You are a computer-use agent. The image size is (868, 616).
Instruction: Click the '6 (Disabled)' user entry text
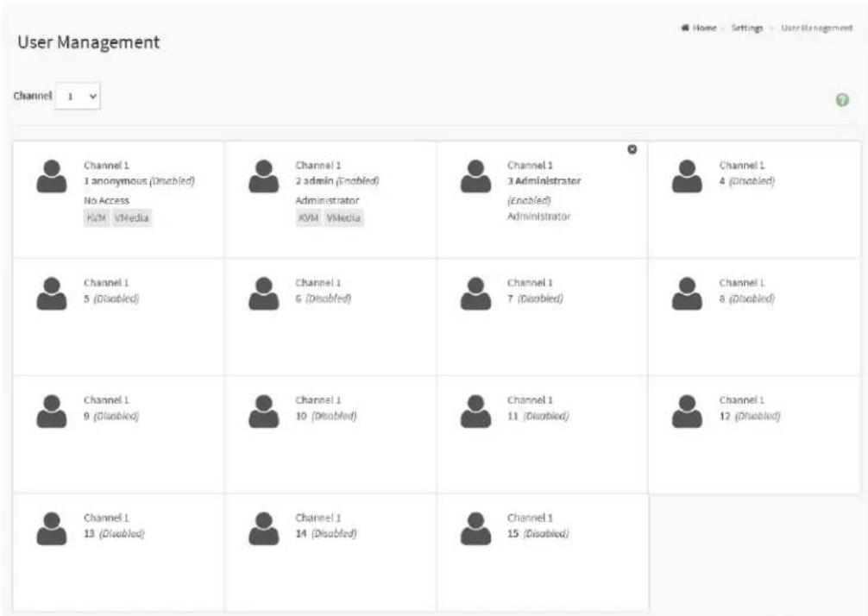(324, 299)
